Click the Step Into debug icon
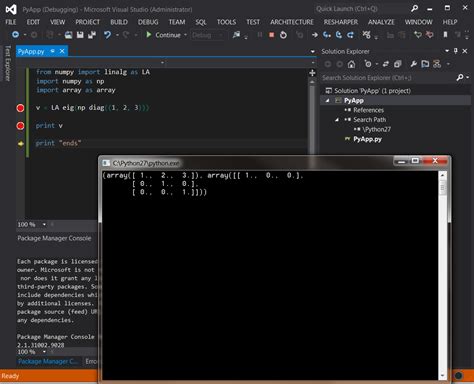474x384 pixels. coord(327,35)
